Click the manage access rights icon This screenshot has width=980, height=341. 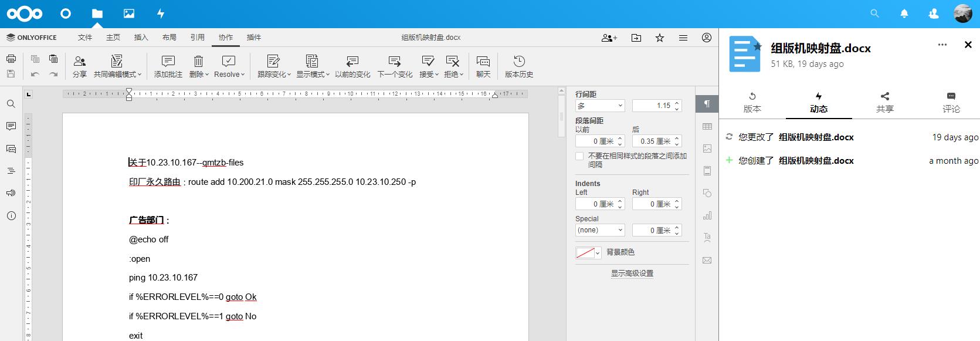[609, 38]
